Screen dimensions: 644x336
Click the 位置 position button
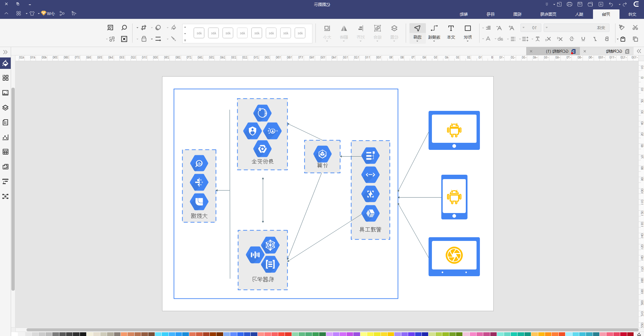(x=394, y=32)
